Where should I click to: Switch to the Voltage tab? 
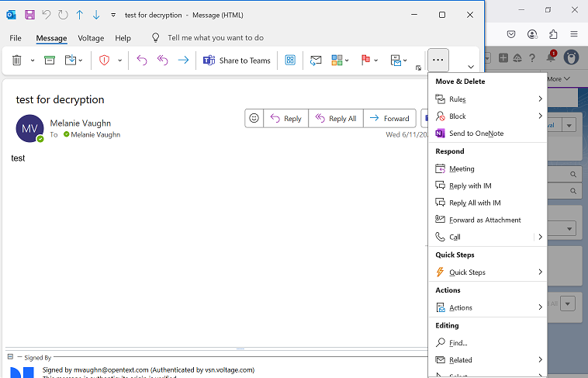click(91, 38)
